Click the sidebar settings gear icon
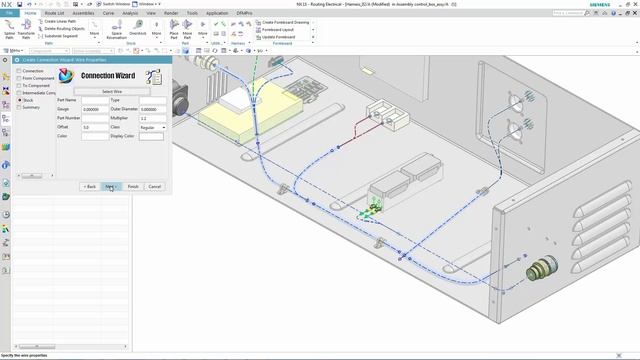The image size is (640, 360). click(5, 60)
